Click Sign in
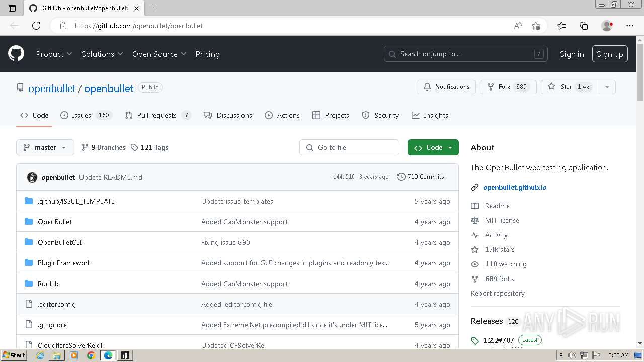 pyautogui.click(x=572, y=54)
